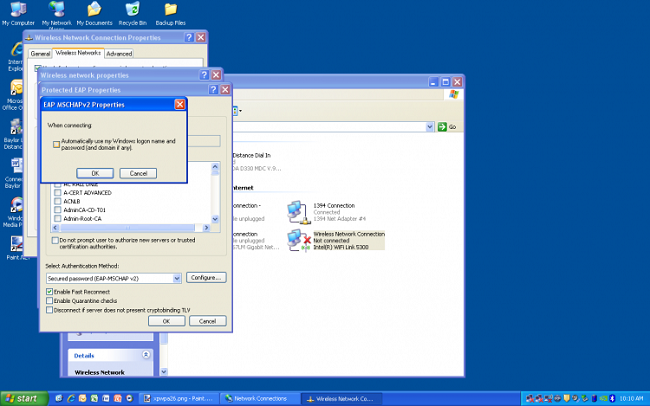Toggle automatically use Windows logon name checkbox
Viewport: 650px width, 406px height.
56,144
